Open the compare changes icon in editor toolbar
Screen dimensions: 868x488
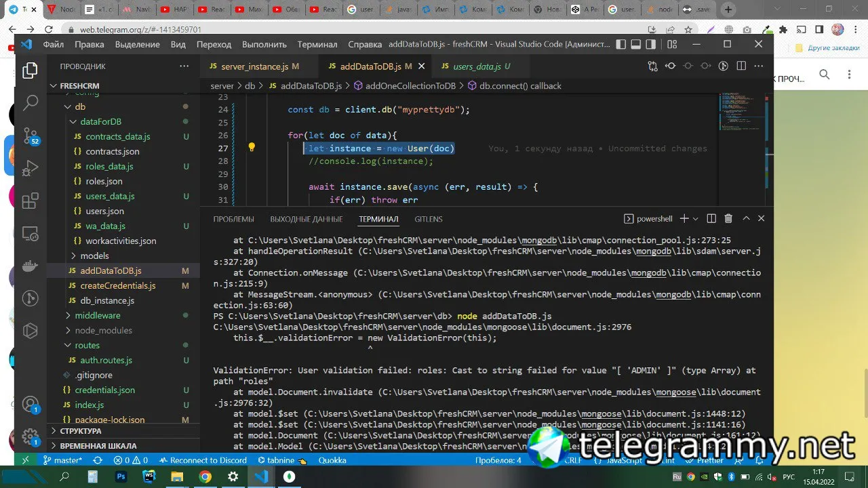click(x=653, y=66)
